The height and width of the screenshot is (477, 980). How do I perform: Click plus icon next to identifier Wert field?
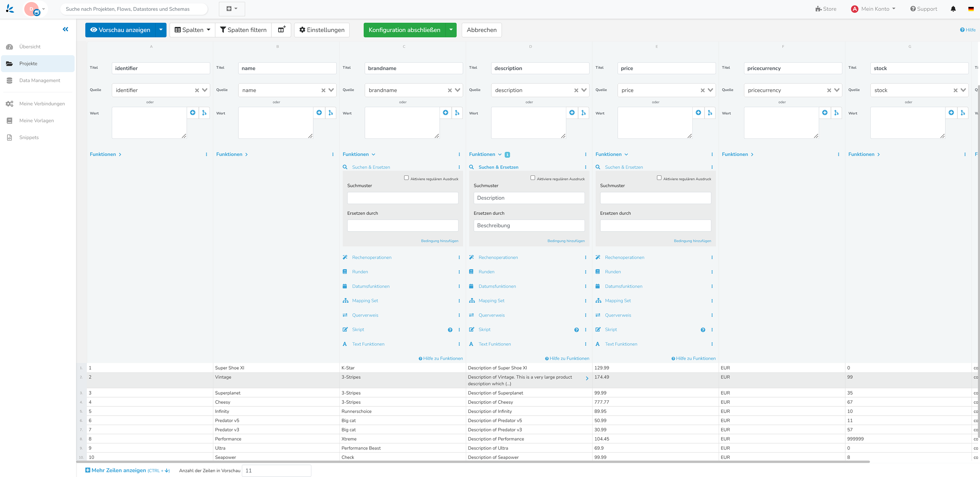193,113
